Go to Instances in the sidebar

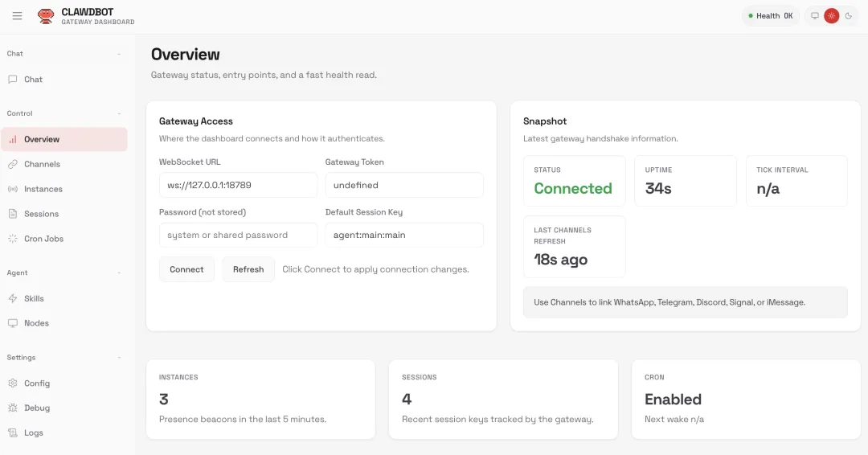(x=43, y=189)
